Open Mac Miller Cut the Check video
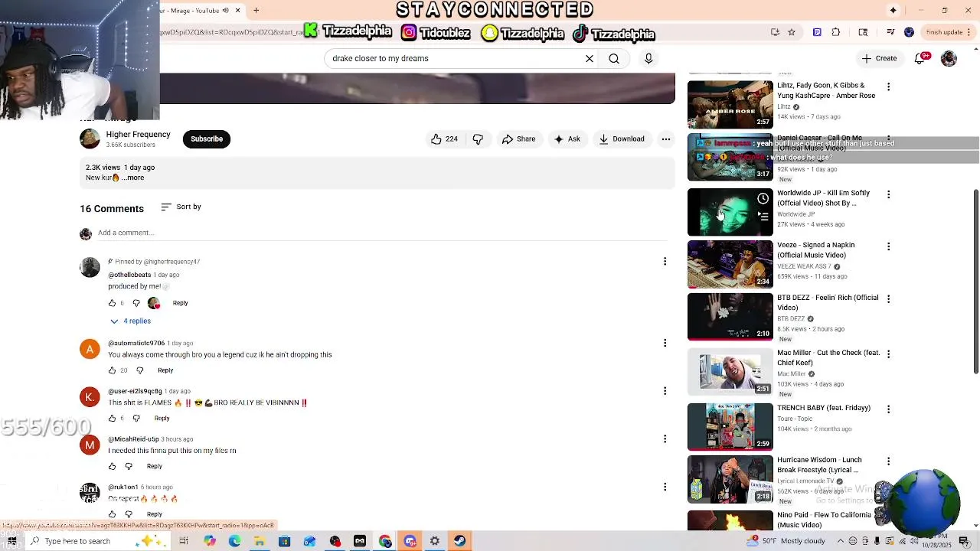The image size is (980, 551). [x=730, y=372]
